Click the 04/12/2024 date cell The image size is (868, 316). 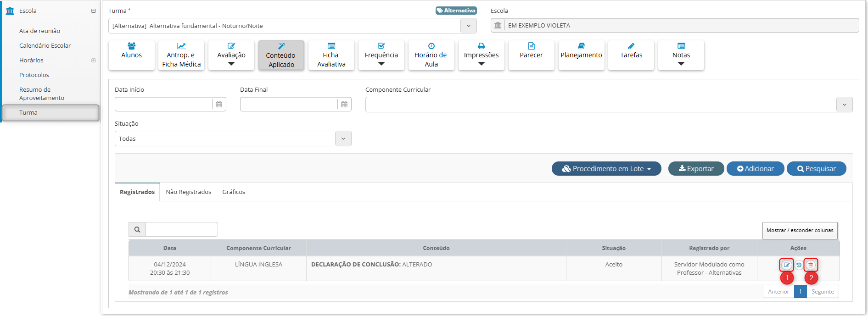[170, 268]
